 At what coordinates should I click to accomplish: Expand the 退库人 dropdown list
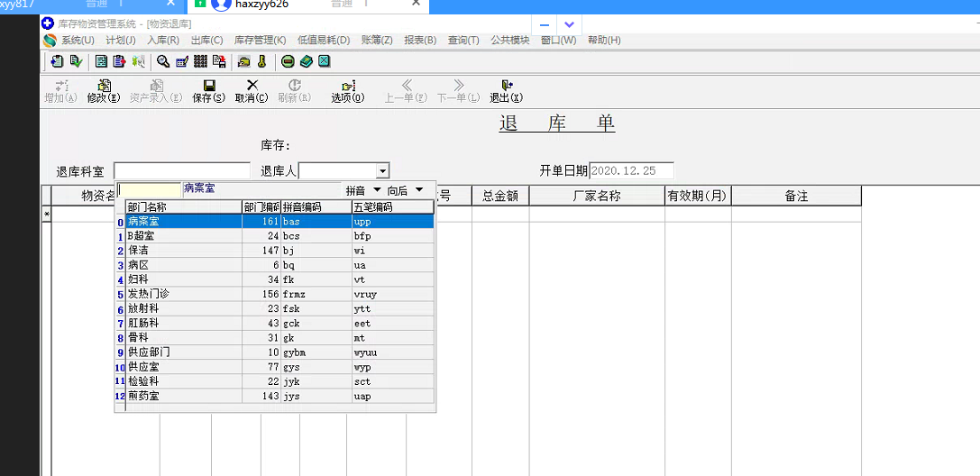point(382,170)
